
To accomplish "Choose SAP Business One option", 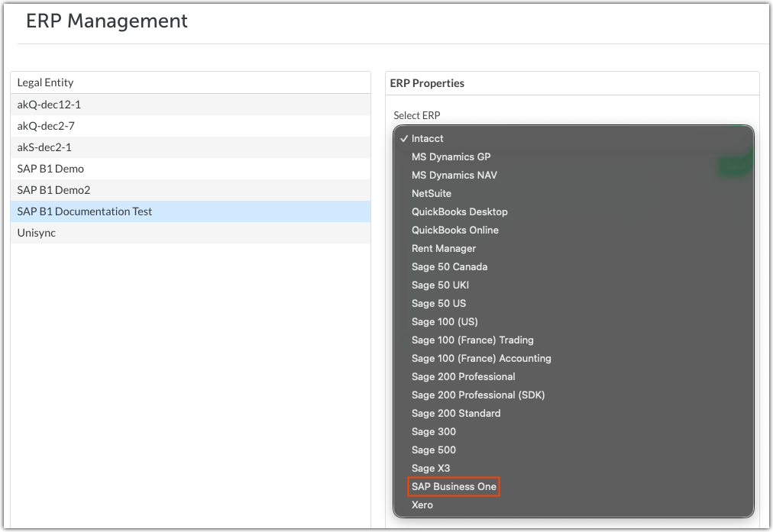I will click(574, 487).
